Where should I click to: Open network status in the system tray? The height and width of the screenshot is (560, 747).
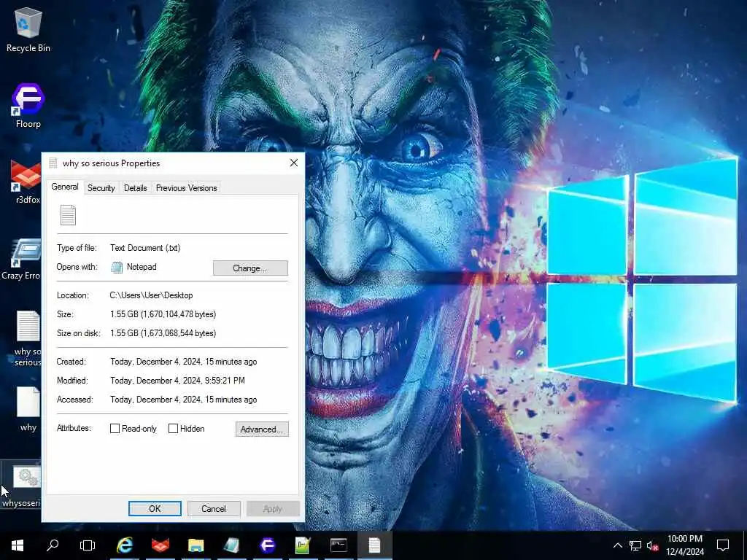click(635, 545)
